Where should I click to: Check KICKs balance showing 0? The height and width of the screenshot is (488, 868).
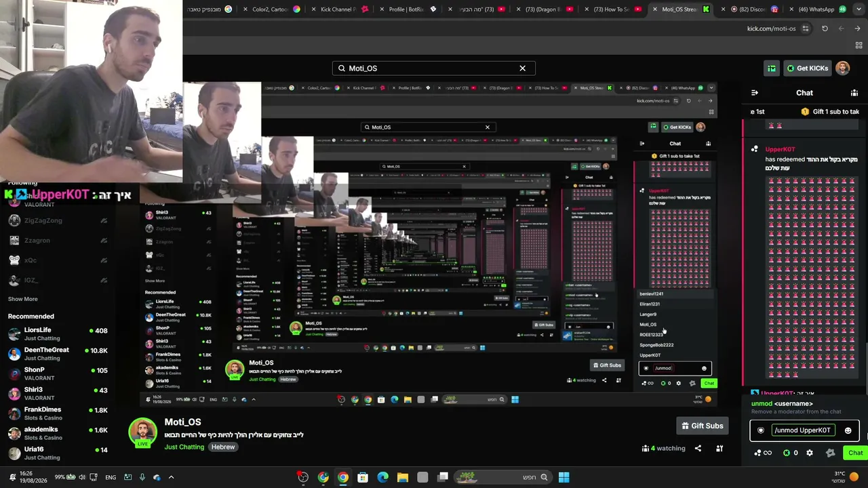pos(791,453)
